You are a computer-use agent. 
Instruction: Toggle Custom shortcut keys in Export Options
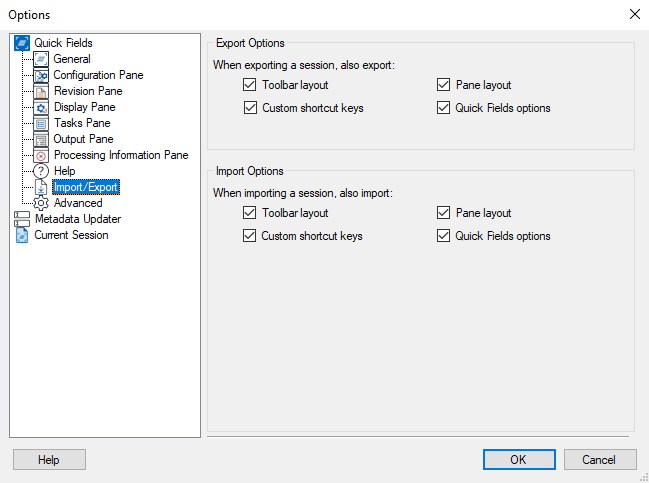tap(250, 108)
